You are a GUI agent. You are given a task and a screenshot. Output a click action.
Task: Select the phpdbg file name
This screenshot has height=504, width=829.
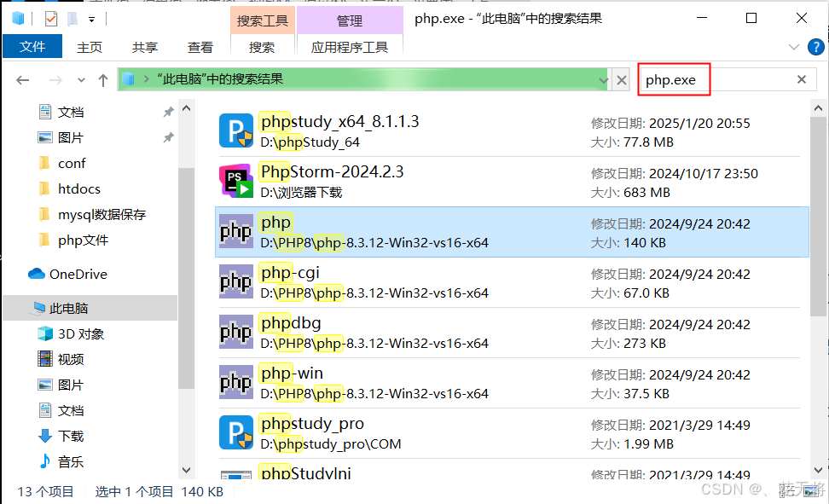tap(291, 322)
